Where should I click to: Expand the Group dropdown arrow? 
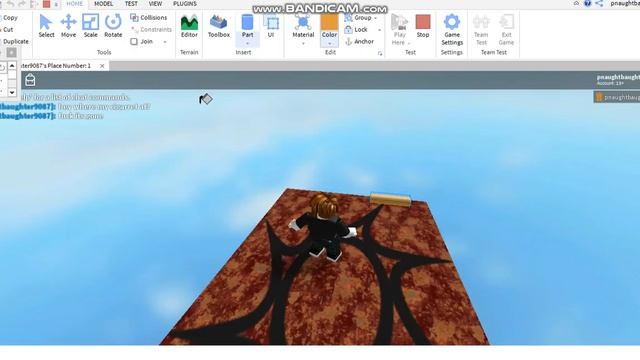376,18
